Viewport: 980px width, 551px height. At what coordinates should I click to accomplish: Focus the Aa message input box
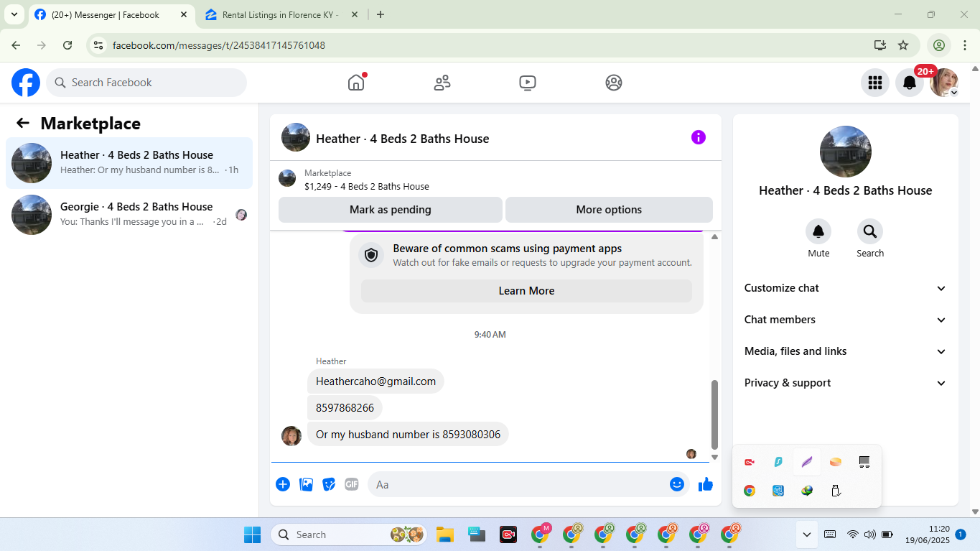pyautogui.click(x=528, y=484)
